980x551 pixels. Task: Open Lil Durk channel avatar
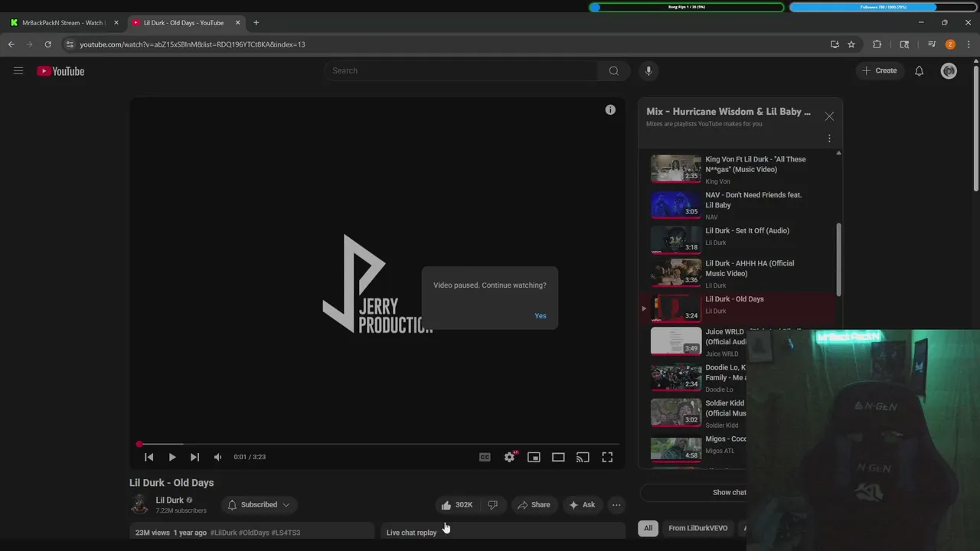(x=139, y=504)
